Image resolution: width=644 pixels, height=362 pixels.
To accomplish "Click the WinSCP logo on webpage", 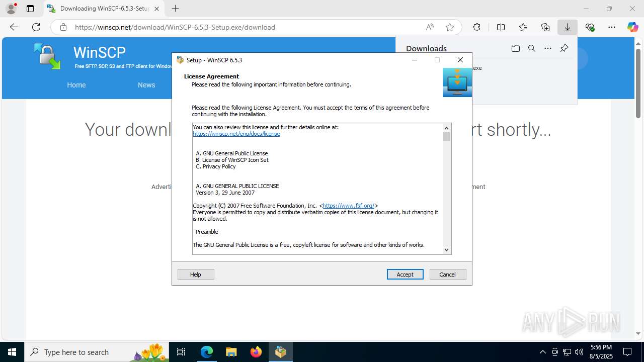I will (47, 56).
